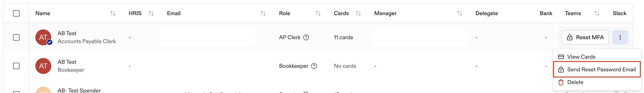This screenshot has height=93, width=644.
Task: Select Delete from the actions menu
Action: tap(597, 82)
